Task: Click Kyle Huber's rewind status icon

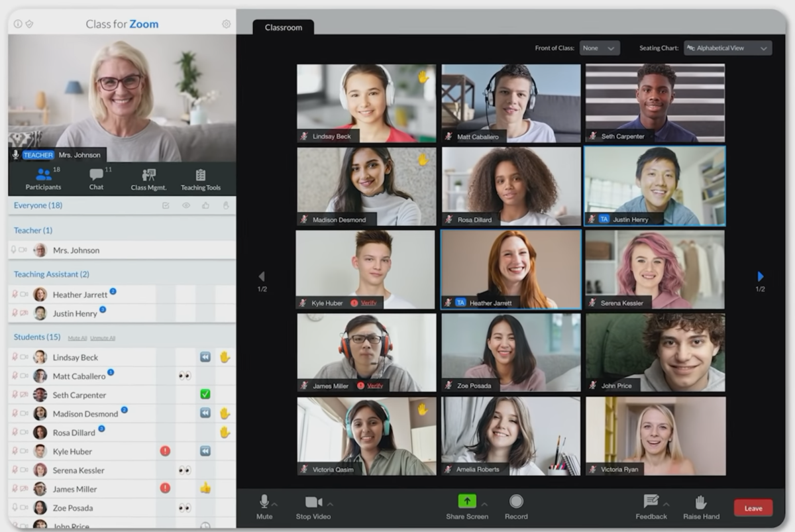Action: pos(205,451)
